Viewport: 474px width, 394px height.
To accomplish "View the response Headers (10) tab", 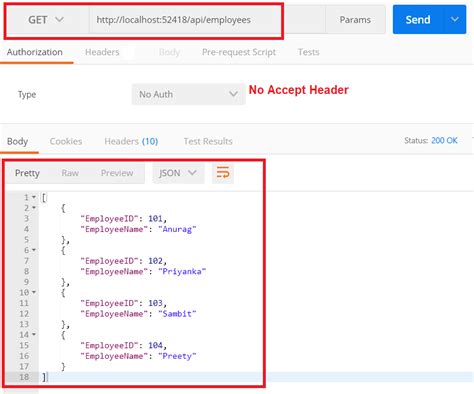I will (131, 141).
